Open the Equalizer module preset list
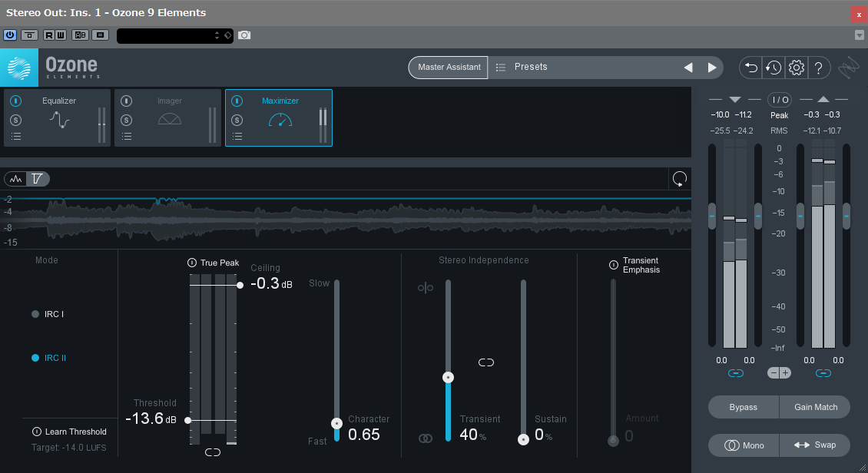 click(16, 136)
